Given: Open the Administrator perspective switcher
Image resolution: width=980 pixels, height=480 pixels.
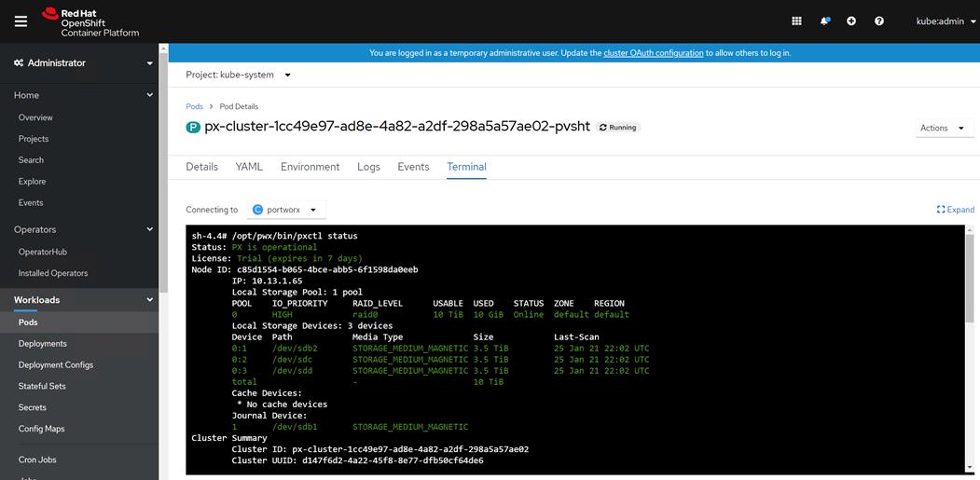Looking at the screenshot, I should pos(84,63).
